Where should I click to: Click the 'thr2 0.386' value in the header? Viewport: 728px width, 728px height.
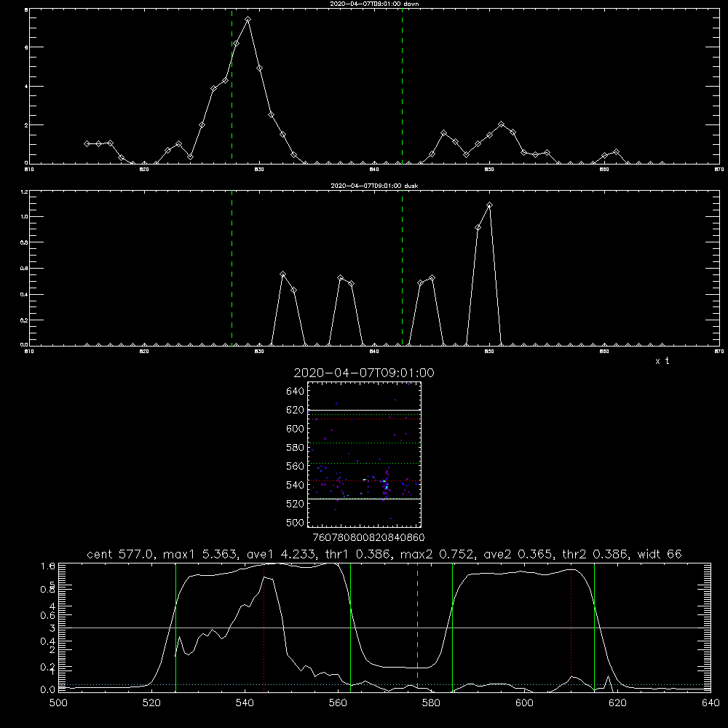(595, 554)
